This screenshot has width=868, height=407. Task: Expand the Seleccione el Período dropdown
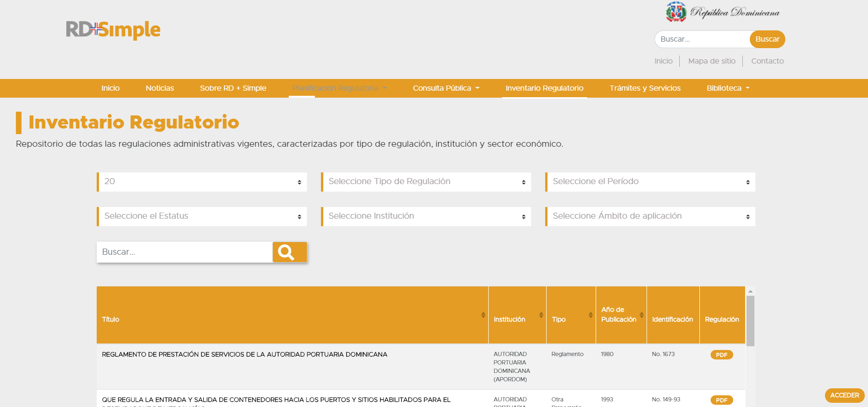click(650, 182)
